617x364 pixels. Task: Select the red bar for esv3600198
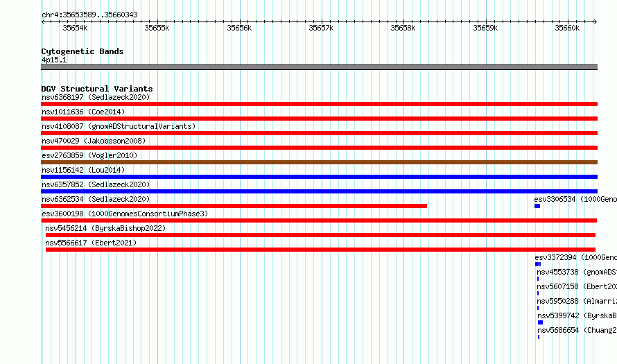pos(319,220)
